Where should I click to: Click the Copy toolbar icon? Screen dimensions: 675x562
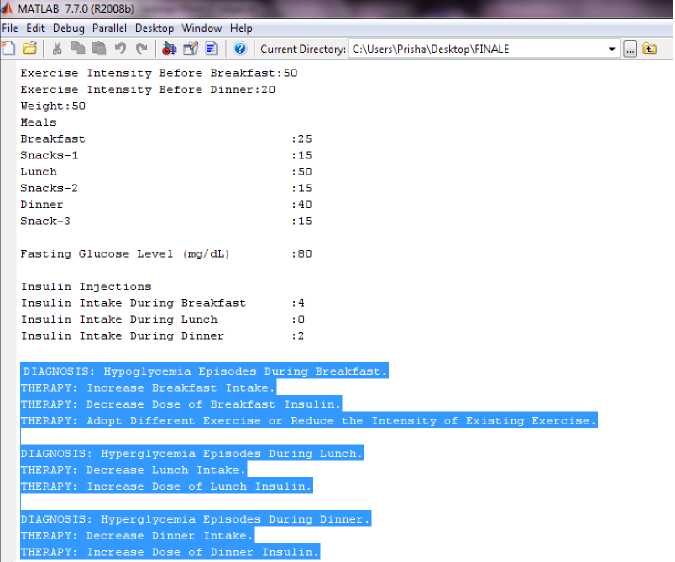[78, 49]
